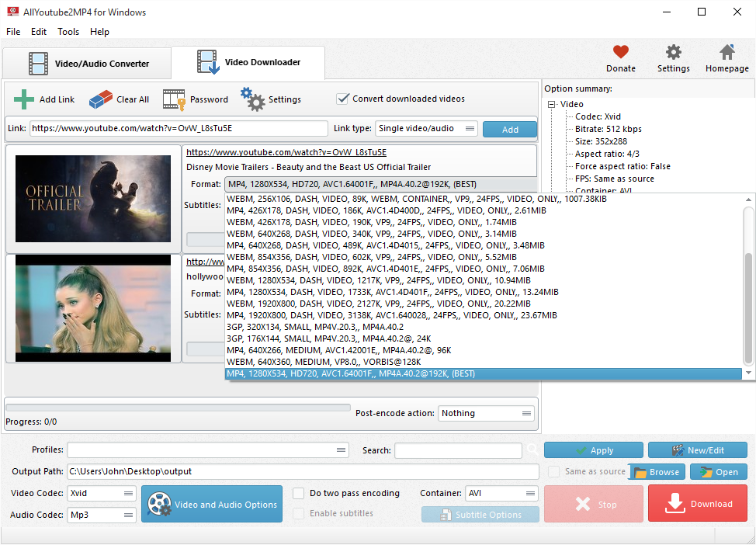The height and width of the screenshot is (545, 756).
Task: Click the checkmark icon on Apply
Action: (581, 450)
